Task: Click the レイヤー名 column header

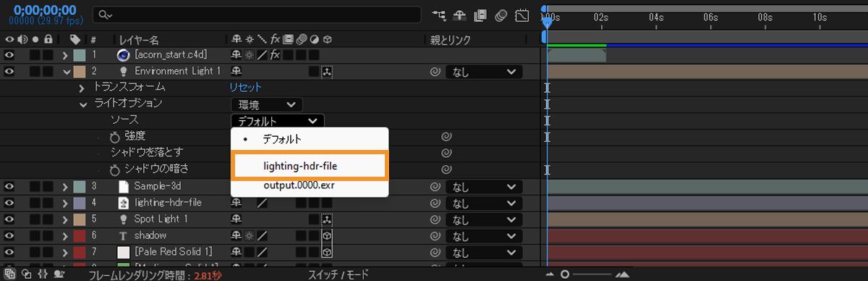Action: tap(139, 39)
